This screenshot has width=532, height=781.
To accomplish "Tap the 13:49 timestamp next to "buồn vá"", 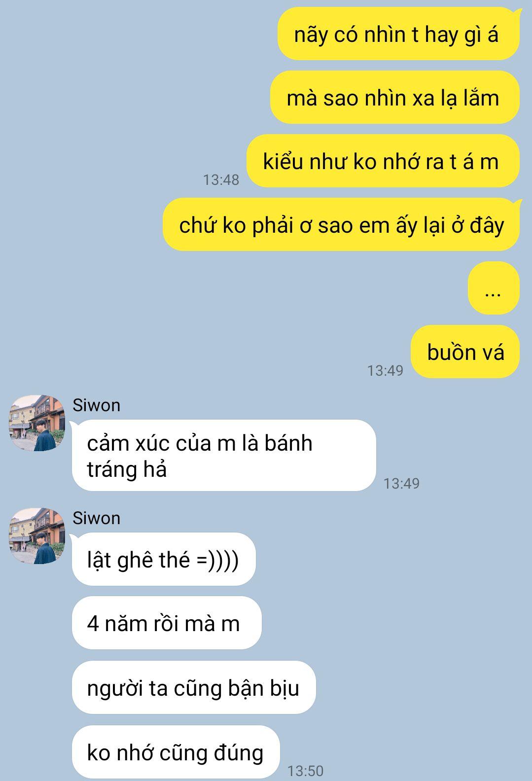I will point(385,370).
